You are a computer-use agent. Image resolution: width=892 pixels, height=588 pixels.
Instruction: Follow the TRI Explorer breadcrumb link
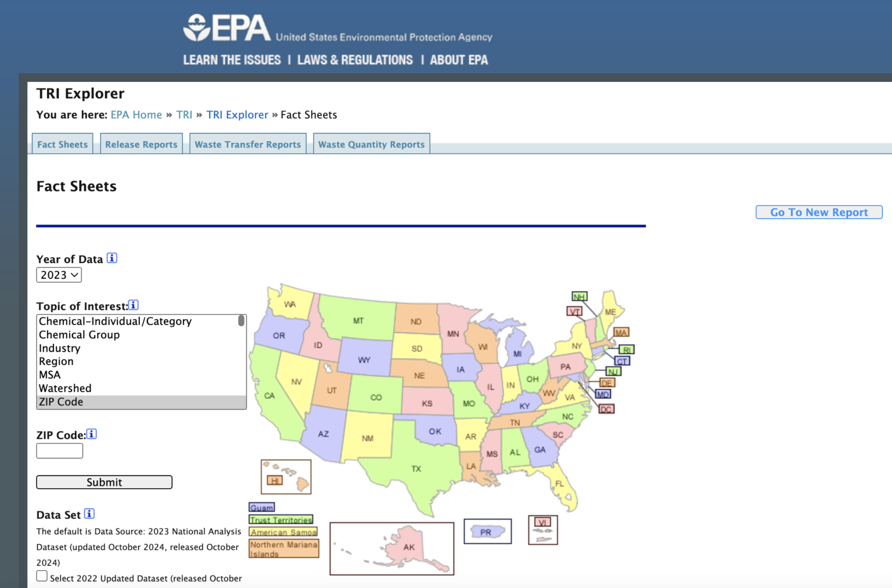(x=238, y=115)
